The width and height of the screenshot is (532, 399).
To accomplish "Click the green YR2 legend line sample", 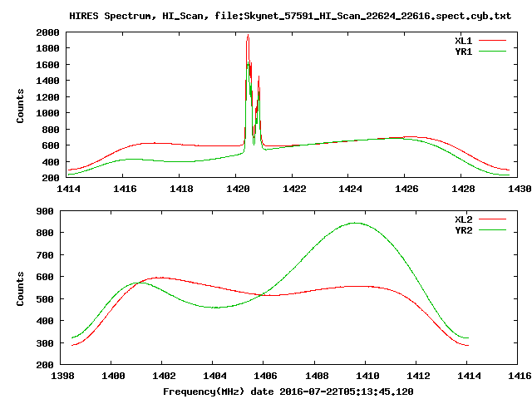I will [492, 230].
